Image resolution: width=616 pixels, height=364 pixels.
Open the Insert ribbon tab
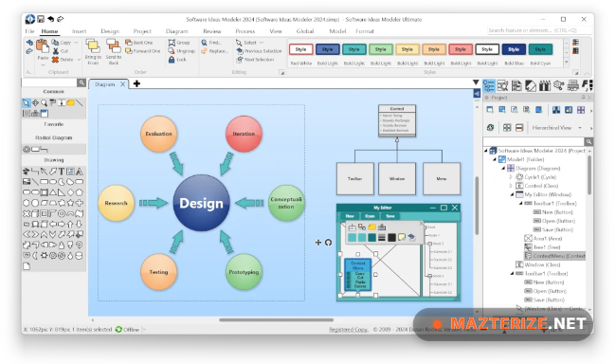(x=79, y=31)
